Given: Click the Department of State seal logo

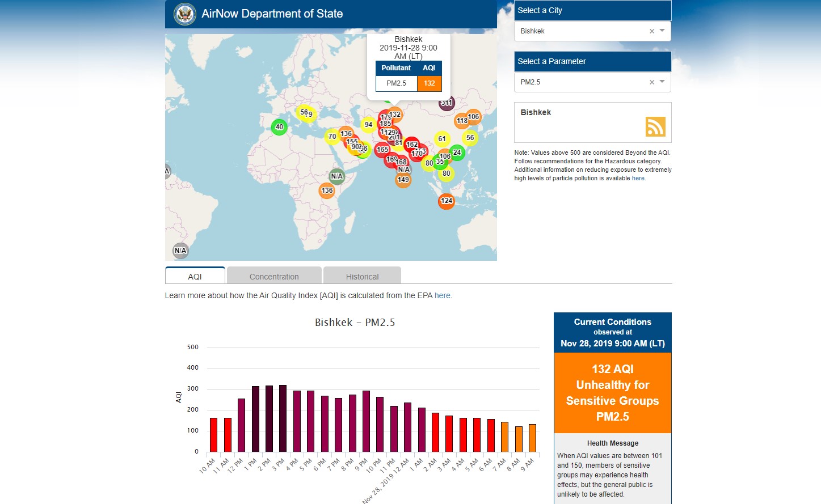Looking at the screenshot, I should pyautogui.click(x=185, y=14).
